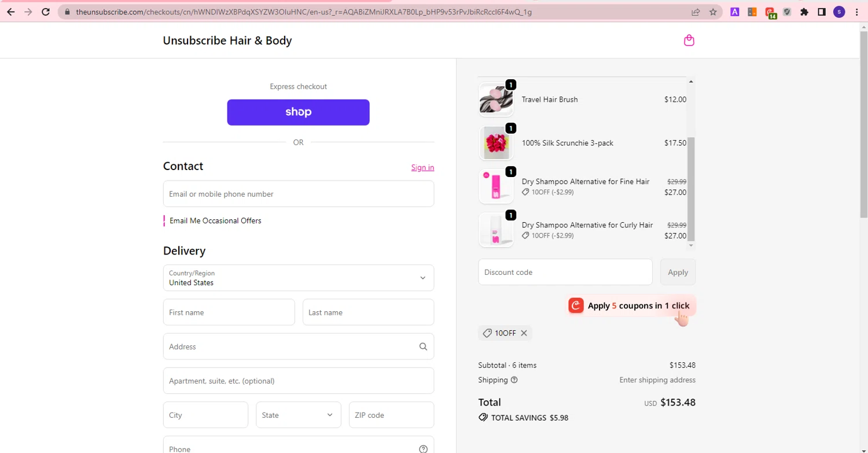Screen dimensions: 868x453
Task: Bookmark this page with the star icon
Action: (x=713, y=12)
